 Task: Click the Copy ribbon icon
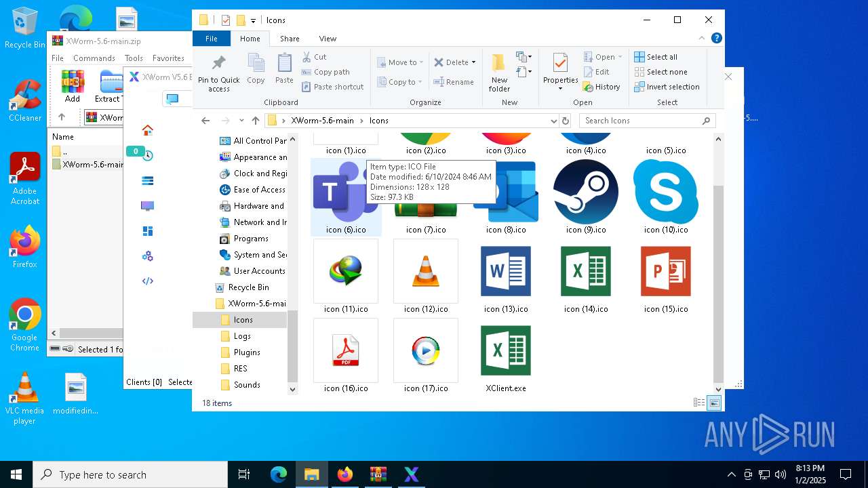pyautogui.click(x=256, y=69)
